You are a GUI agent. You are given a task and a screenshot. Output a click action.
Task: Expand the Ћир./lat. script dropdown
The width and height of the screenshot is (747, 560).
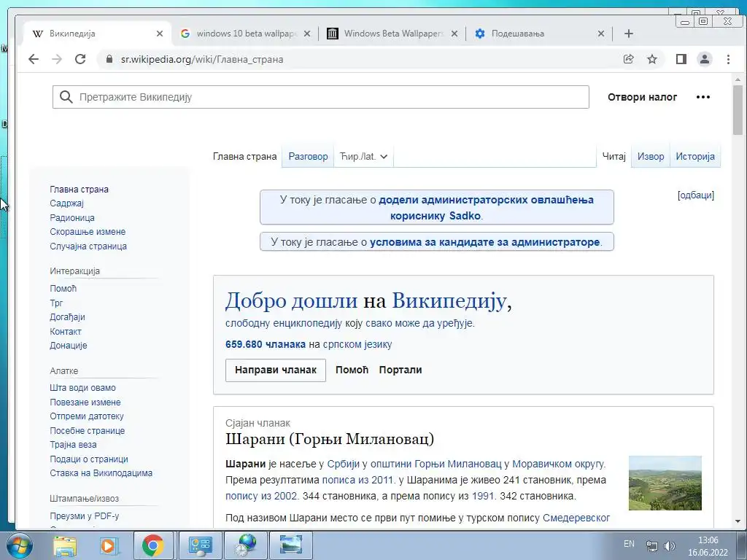[x=363, y=156]
